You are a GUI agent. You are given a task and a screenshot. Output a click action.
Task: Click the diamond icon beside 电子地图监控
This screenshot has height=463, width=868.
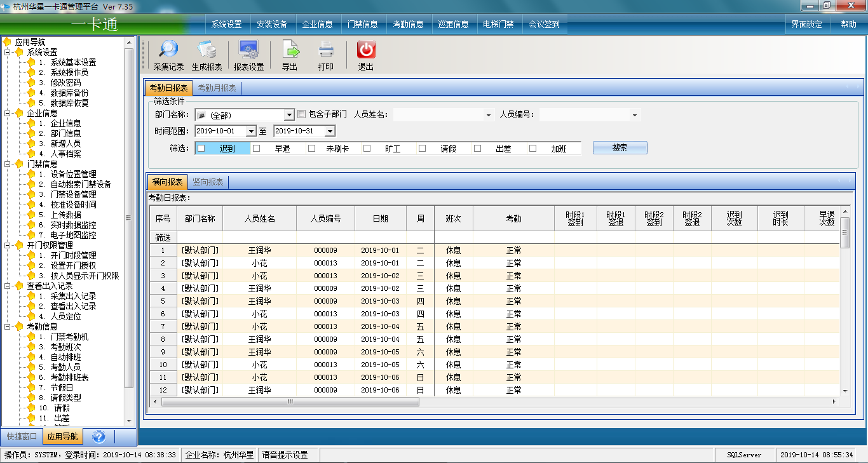coord(31,235)
